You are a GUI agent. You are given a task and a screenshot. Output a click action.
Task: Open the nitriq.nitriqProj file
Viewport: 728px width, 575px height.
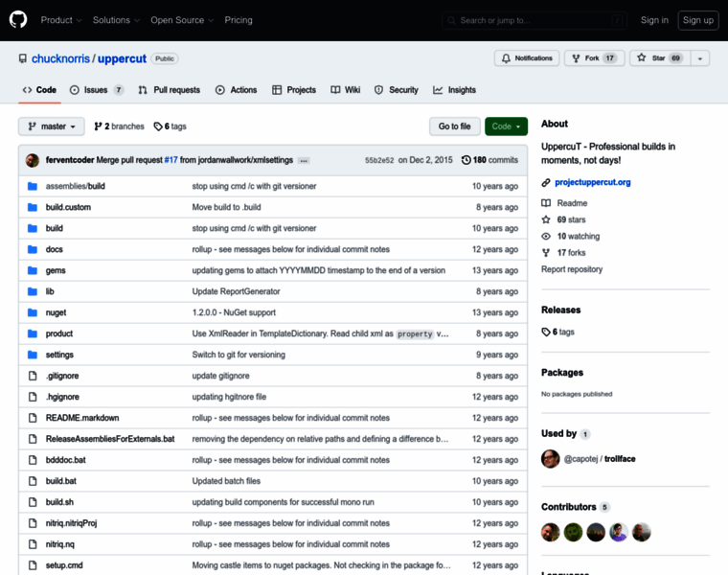72,523
